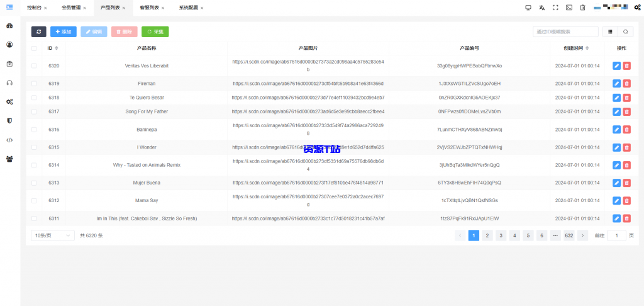The height and width of the screenshot is (306, 644).
Task: Sort table by the ID column arrows
Action: pos(57,48)
